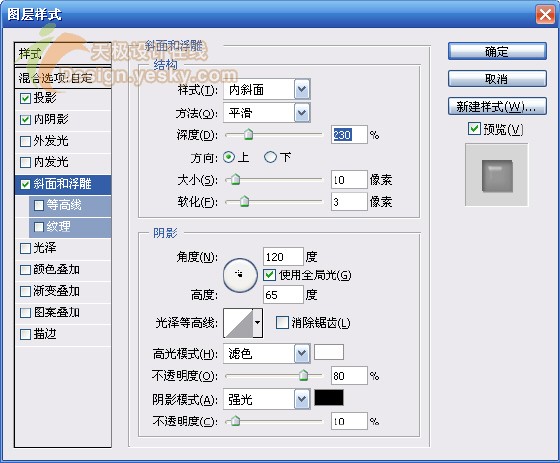Open the 样式 内斜面 dropdown
The height and width of the screenshot is (463, 560).
(267, 89)
